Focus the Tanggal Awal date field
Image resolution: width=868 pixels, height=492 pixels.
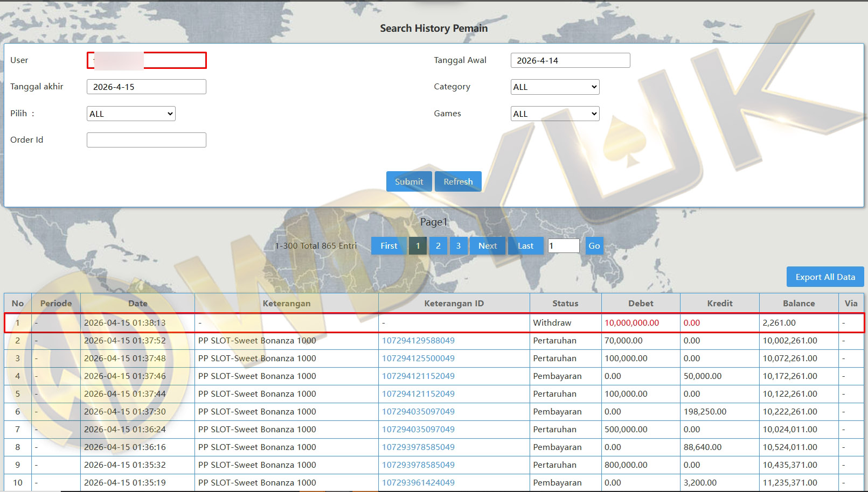(x=570, y=60)
